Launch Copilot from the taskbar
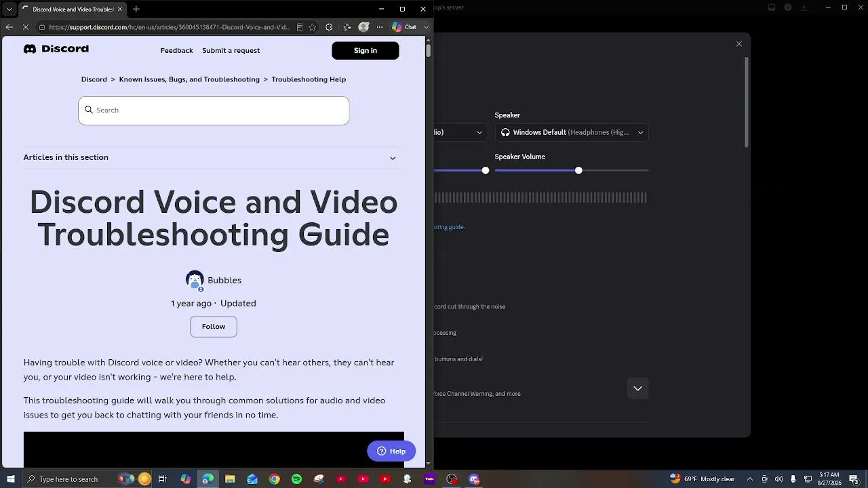The width and height of the screenshot is (868, 488). (185, 479)
